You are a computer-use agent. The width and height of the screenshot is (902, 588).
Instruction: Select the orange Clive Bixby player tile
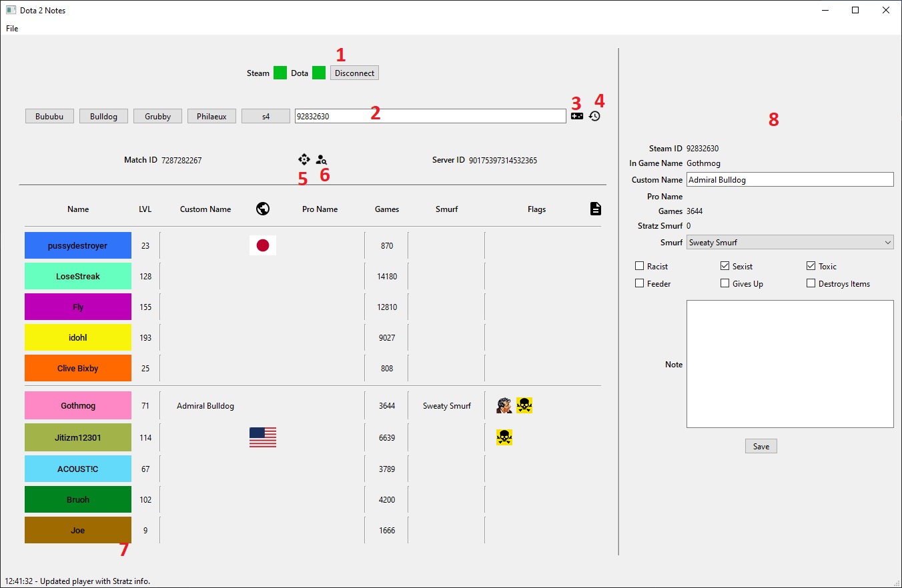(x=78, y=368)
